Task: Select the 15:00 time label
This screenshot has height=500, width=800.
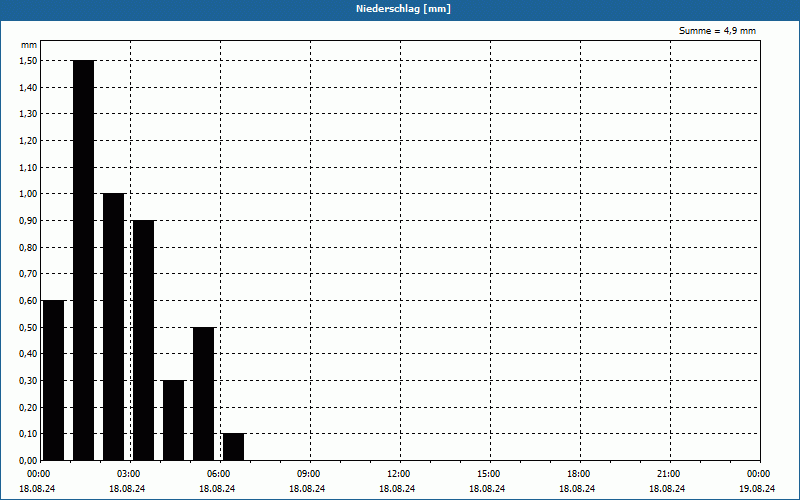Action: [488, 474]
